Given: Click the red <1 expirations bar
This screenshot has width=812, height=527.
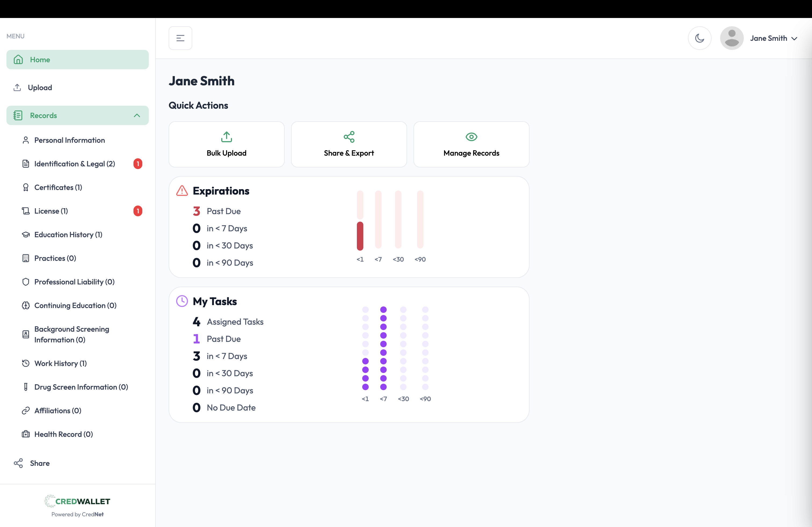Looking at the screenshot, I should click(x=360, y=236).
